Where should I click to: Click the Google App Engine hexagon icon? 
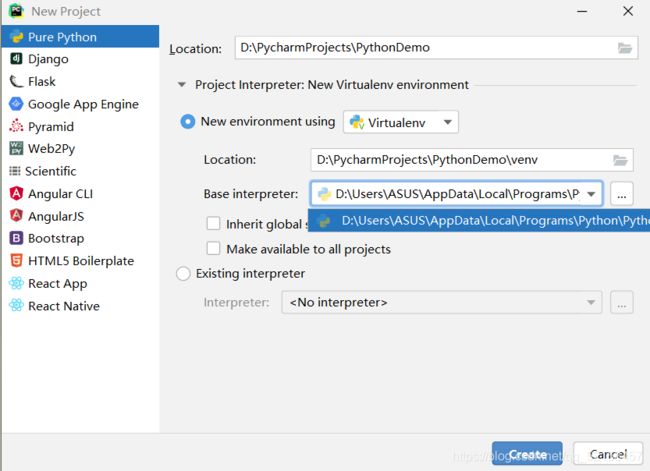[16, 104]
